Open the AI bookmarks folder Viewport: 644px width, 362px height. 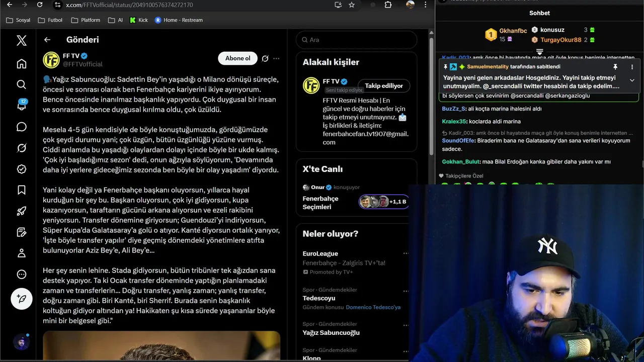pyautogui.click(x=115, y=20)
